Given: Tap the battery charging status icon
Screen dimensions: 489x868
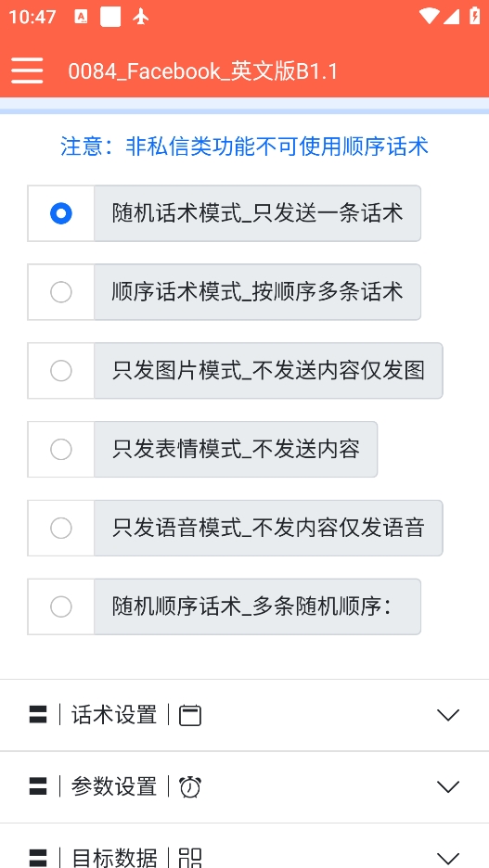Looking at the screenshot, I should pos(474,16).
